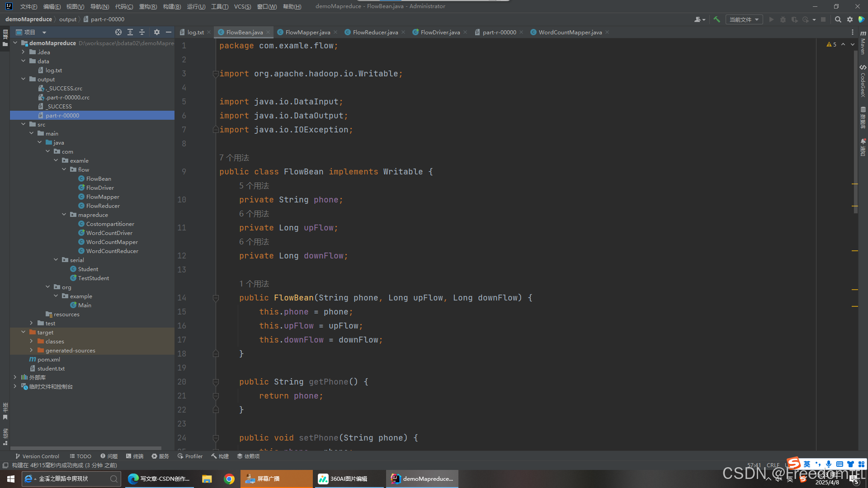Screen dimensions: 868x488
Task: Switch to the FlowMapper.java editor tab
Action: point(307,32)
